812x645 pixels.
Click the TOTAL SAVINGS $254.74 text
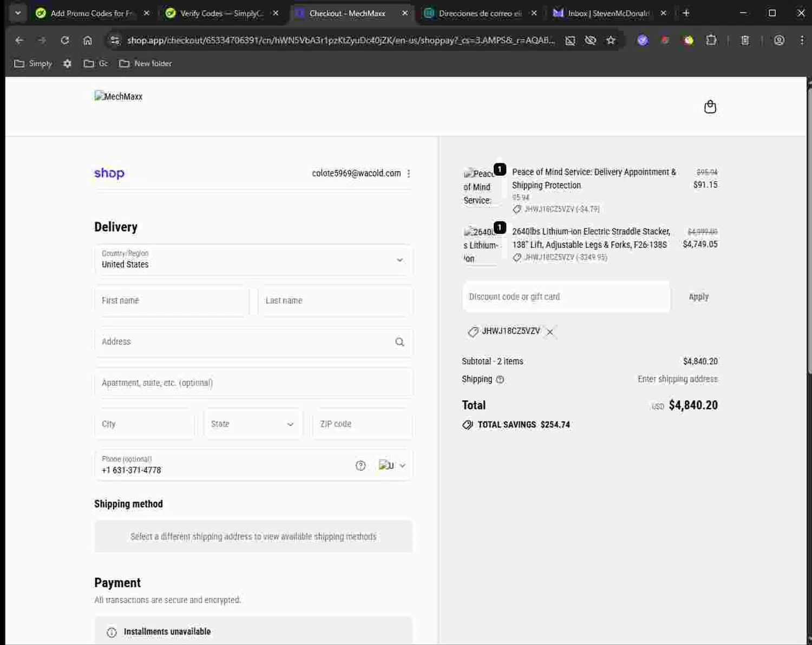tap(523, 425)
